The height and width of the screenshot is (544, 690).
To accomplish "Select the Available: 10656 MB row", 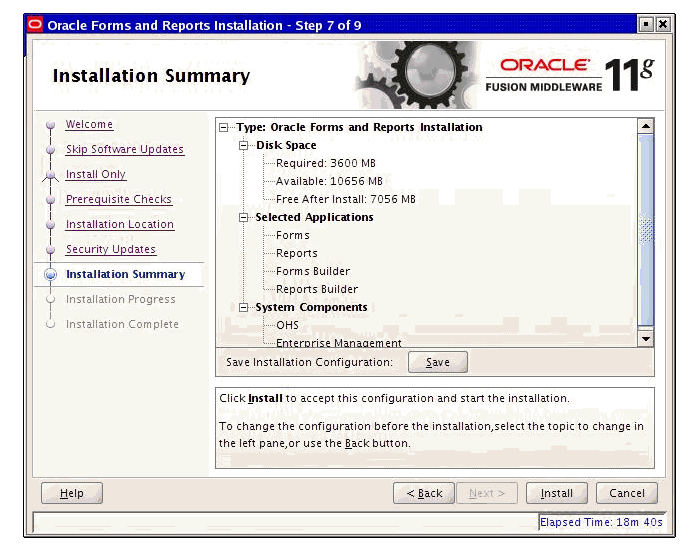I will pyautogui.click(x=329, y=181).
